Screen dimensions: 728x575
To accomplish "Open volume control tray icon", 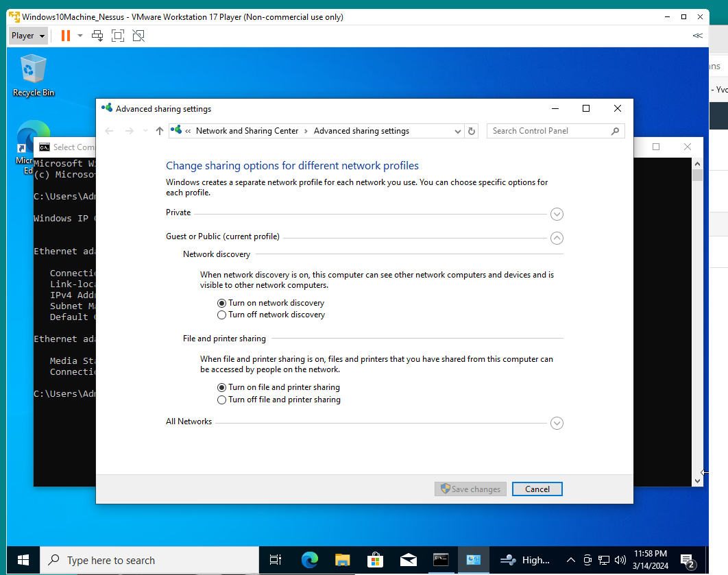I will tap(620, 560).
